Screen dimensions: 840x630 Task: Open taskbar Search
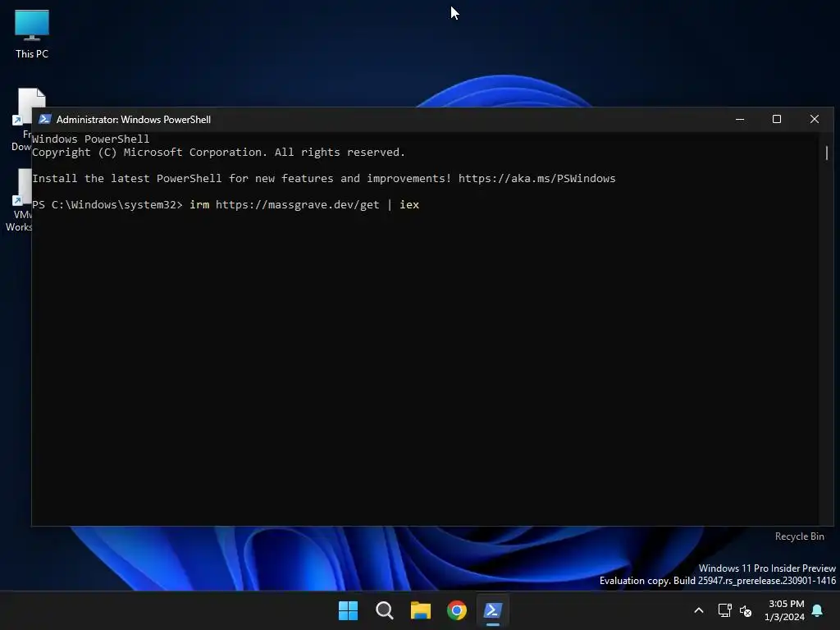[384, 610]
